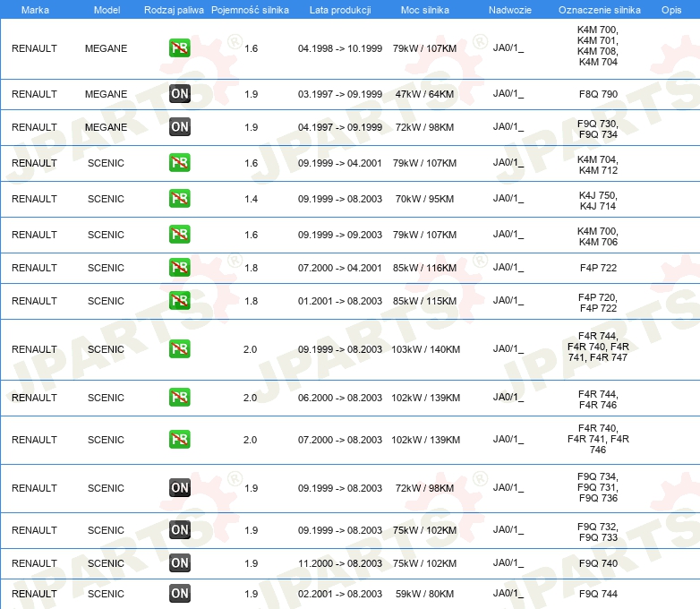700x609 pixels.
Task: Click the diesel ON icon for the F9Q 732 row
Action: [x=179, y=530]
